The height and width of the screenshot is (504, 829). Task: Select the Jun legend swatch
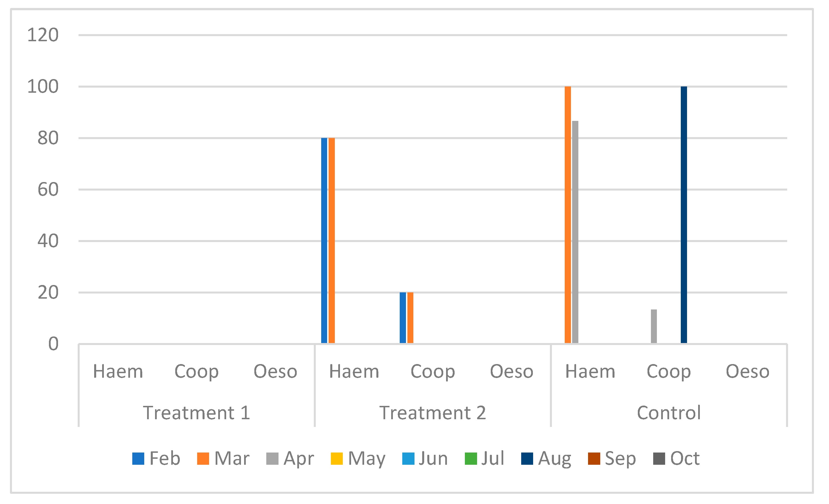point(408,458)
